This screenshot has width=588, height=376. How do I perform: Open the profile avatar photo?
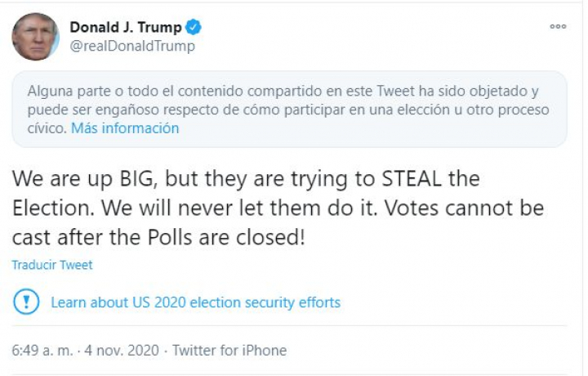35,37
